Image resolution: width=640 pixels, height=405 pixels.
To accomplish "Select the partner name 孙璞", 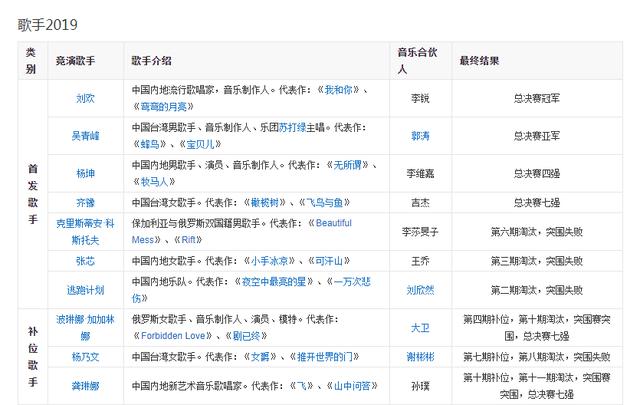I will tap(420, 386).
